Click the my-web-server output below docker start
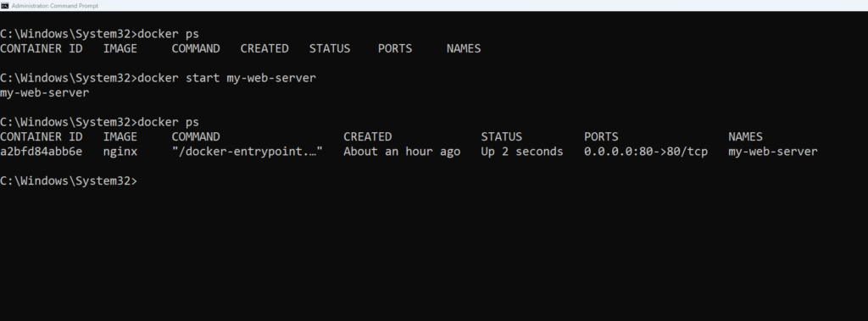The image size is (868, 321). (x=44, y=93)
